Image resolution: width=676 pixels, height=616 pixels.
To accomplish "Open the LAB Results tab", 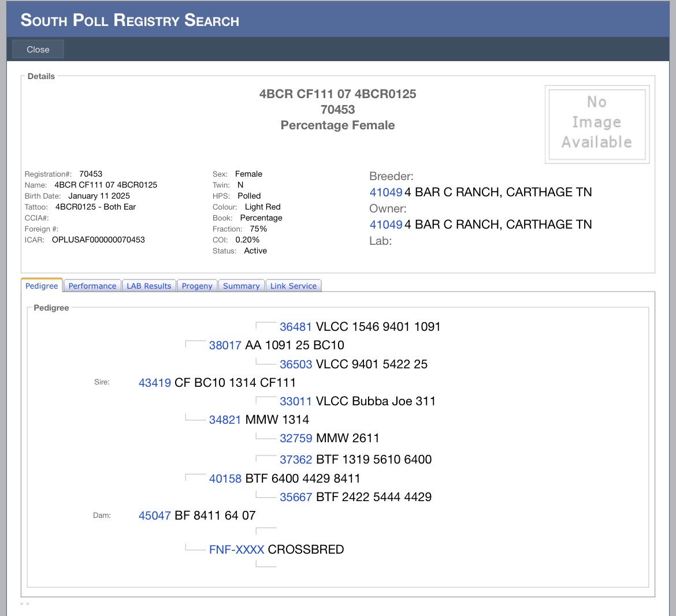I will 149,286.
